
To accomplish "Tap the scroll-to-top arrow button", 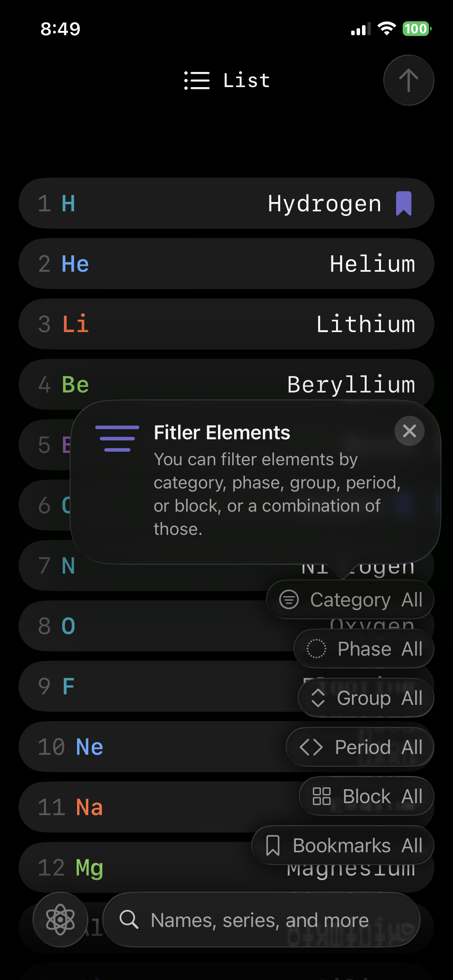I will [408, 80].
